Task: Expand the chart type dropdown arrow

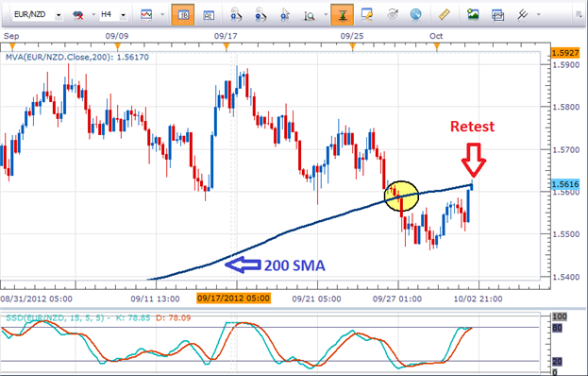Action: (162, 14)
